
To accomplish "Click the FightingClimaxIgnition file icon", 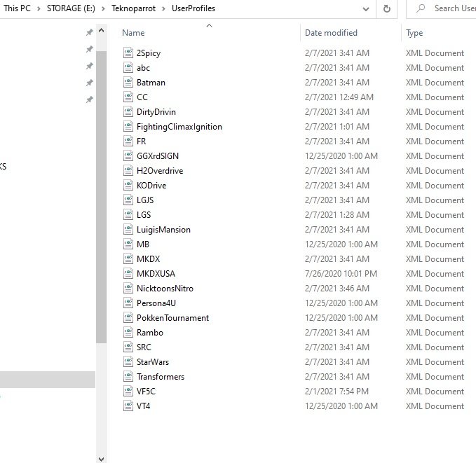I will 128,127.
